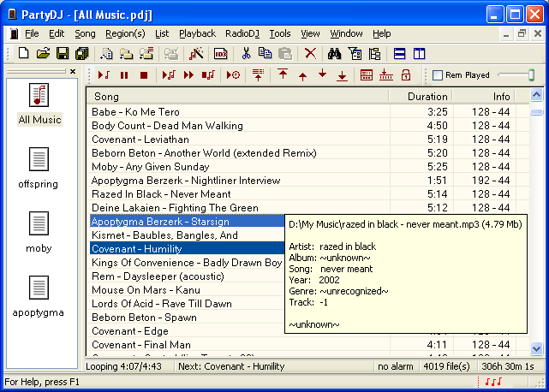Sort by the Song column header
Image resolution: width=549 pixels, height=392 pixels.
(237, 96)
